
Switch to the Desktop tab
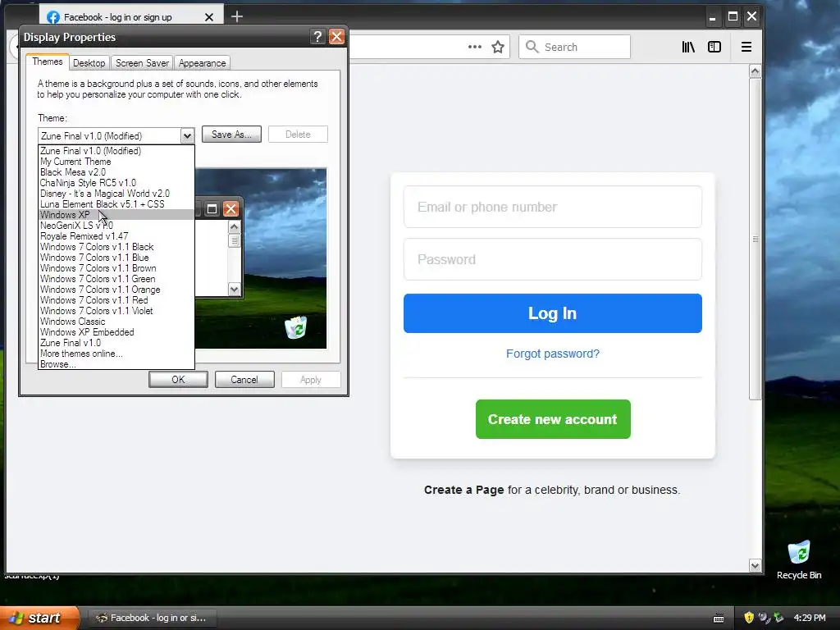[x=89, y=63]
